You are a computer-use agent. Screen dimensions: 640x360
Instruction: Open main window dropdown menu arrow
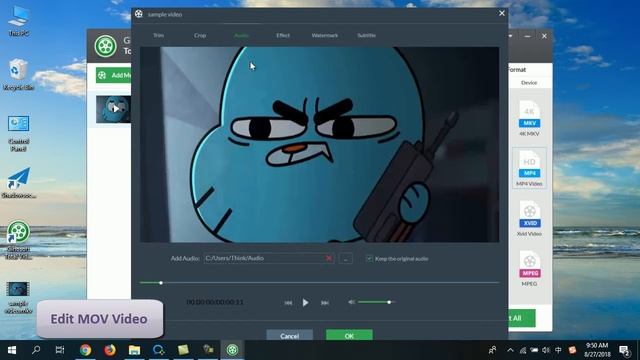point(510,36)
